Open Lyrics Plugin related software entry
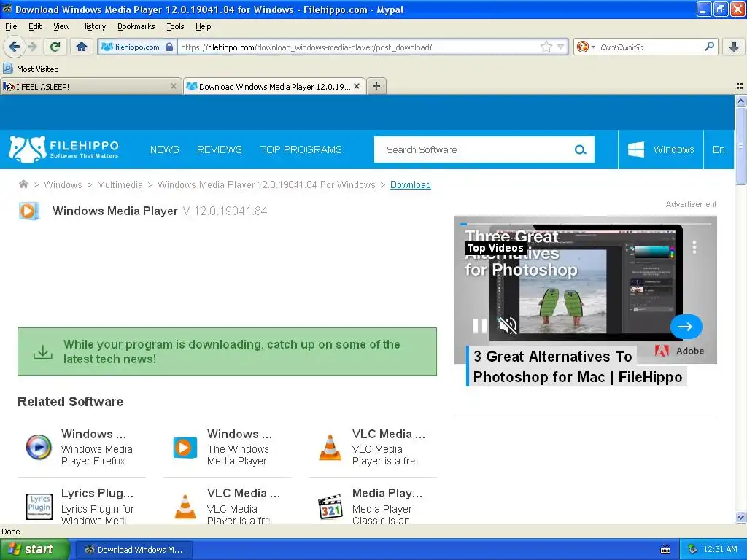Image resolution: width=747 pixels, height=560 pixels. coord(82,506)
